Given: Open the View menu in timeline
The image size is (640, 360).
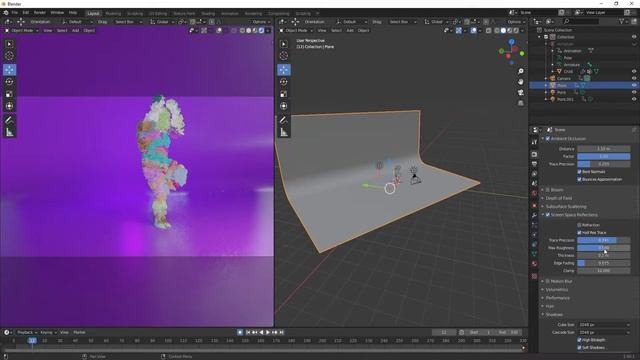Looking at the screenshot, I should [x=64, y=333].
